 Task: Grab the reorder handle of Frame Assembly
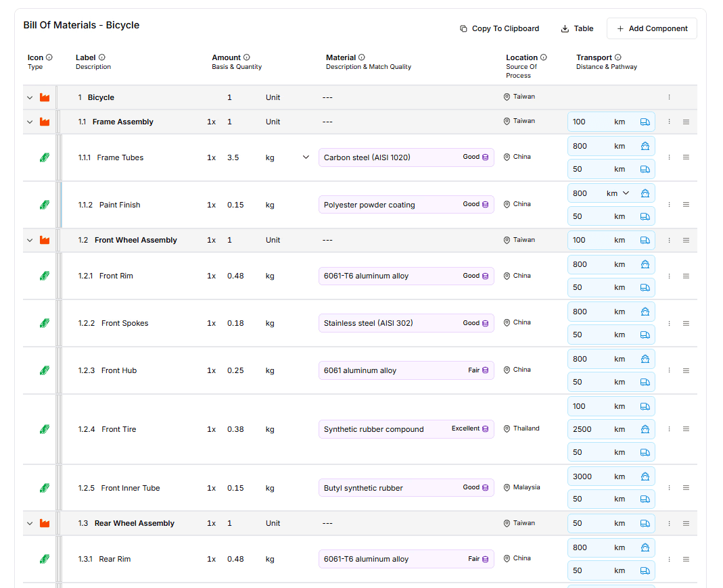(x=686, y=122)
